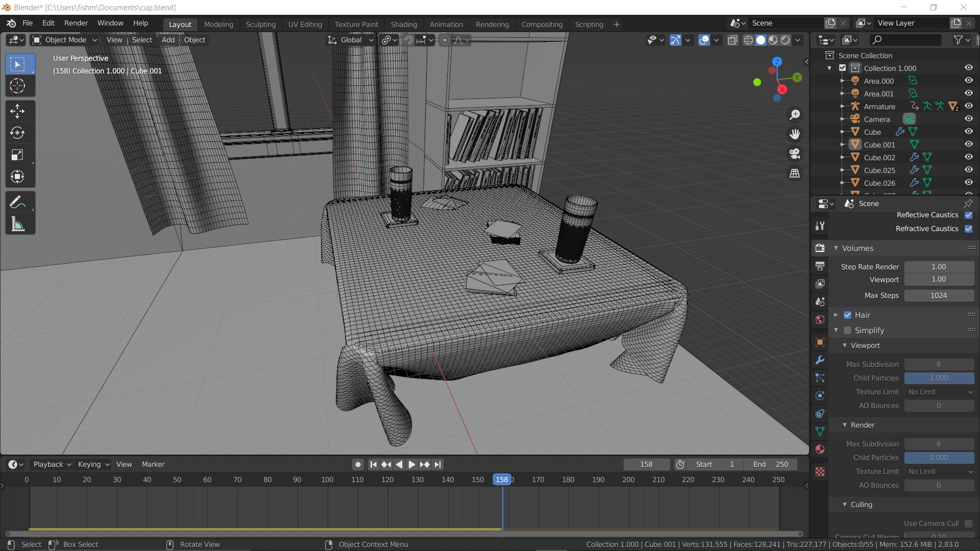
Task: Click the 3D Cursor tool
Action: [17, 86]
